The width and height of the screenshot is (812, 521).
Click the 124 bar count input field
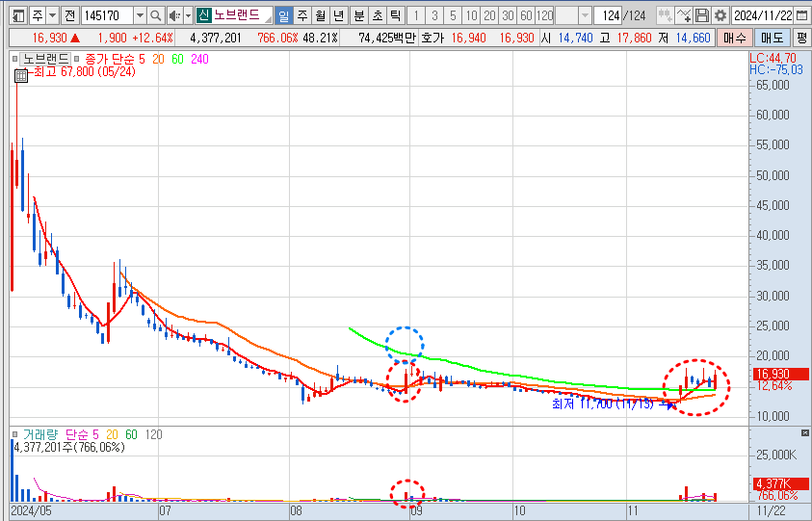[x=608, y=15]
